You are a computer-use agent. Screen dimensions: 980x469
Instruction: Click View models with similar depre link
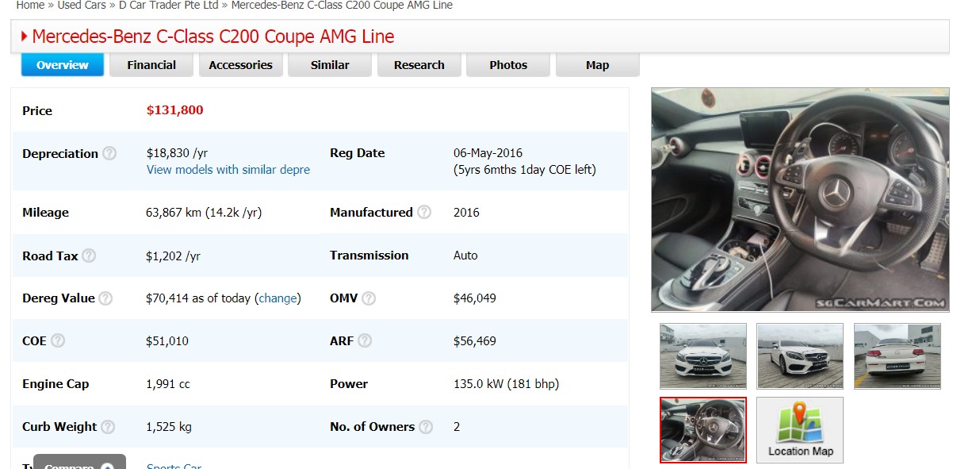click(x=228, y=170)
